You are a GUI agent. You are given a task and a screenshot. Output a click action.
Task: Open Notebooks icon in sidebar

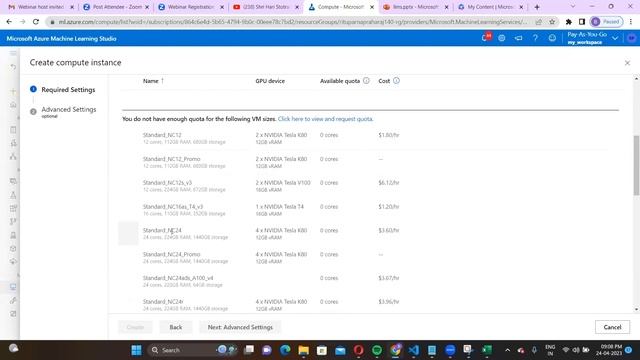[13, 130]
